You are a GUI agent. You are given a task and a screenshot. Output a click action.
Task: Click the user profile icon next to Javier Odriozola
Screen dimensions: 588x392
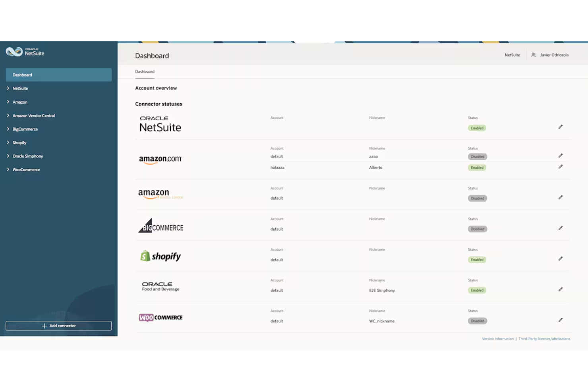pyautogui.click(x=533, y=55)
